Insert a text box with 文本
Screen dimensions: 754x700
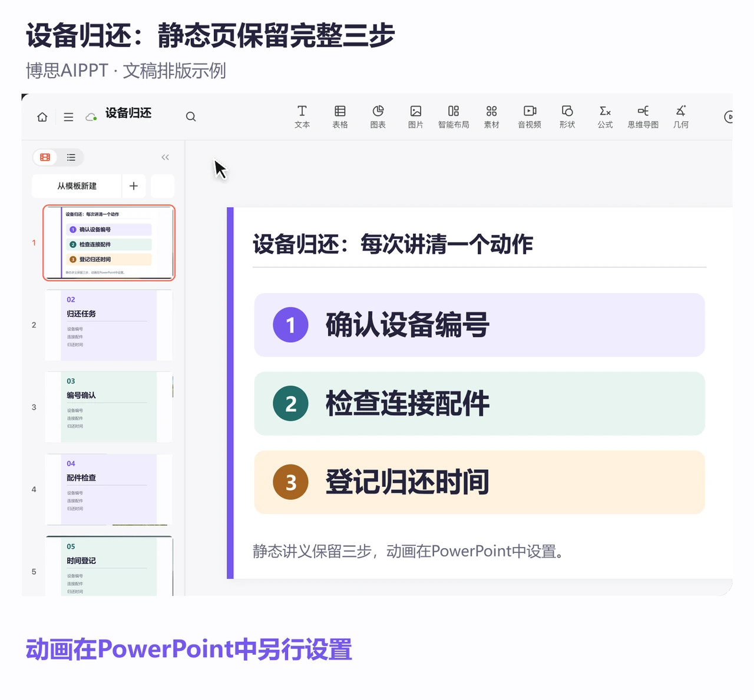[302, 117]
